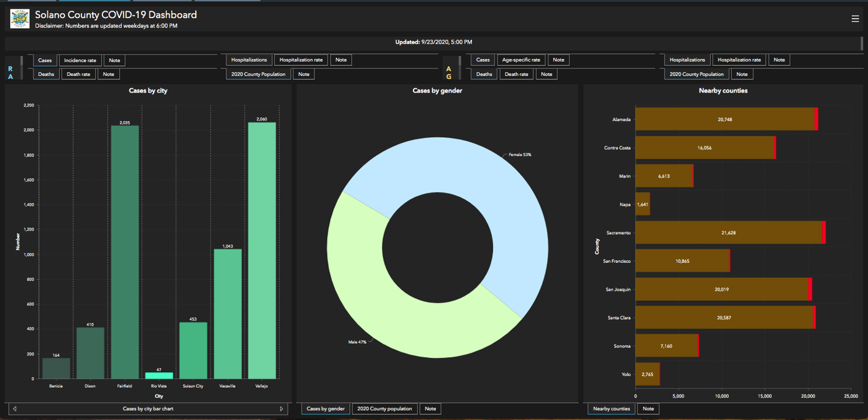
Task: Open the Note tab beside Nearby counties
Action: pos(648,409)
